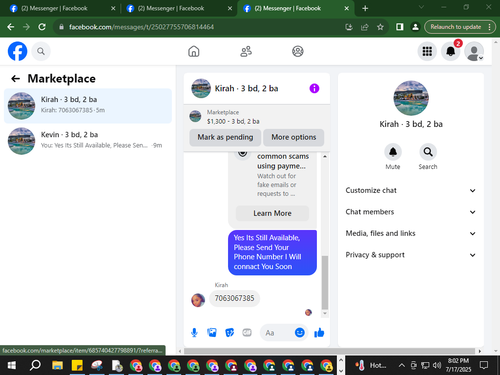Send a thumbs-up like

coord(319,332)
